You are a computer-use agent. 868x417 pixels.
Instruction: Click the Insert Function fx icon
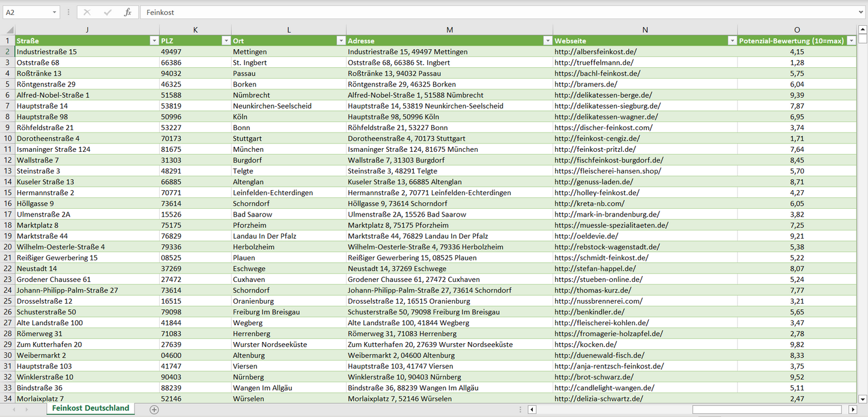127,12
